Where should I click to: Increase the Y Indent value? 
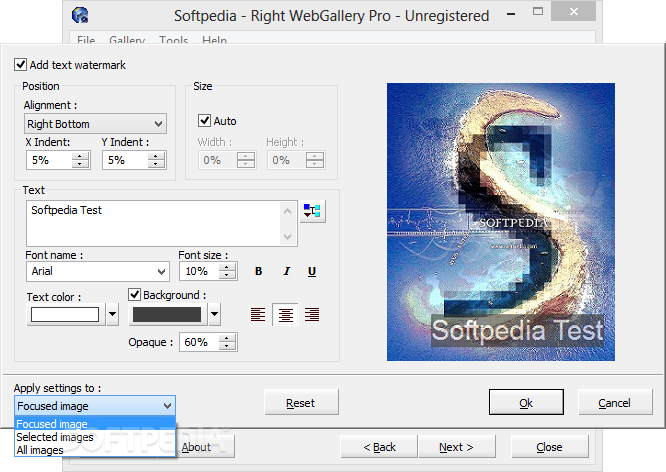(x=155, y=156)
